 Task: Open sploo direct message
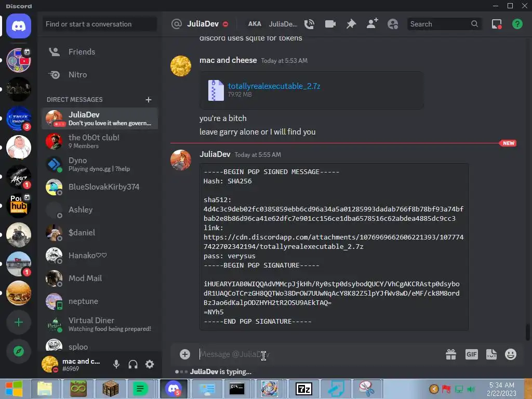[100, 345]
